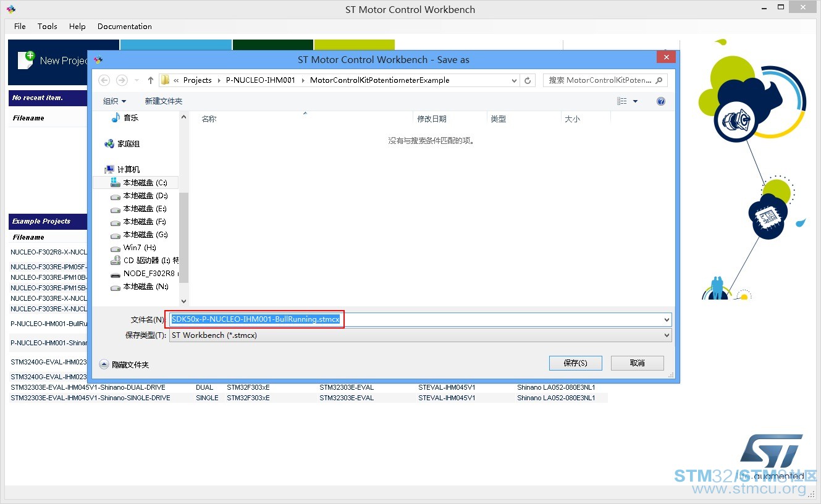Select the P-NUCLEO-IHM001-BullRu example project

pyautogui.click(x=49, y=324)
